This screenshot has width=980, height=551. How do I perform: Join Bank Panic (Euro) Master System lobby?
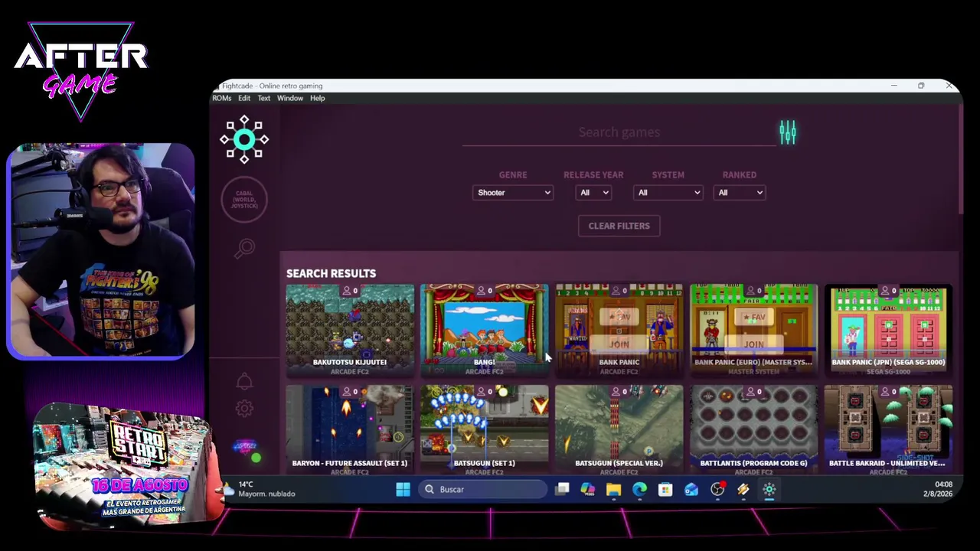[753, 344]
